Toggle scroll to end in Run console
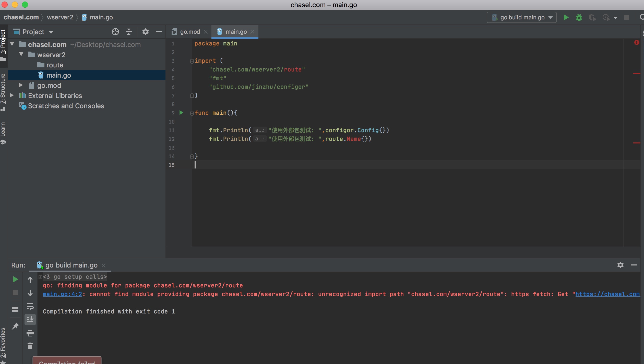 [x=30, y=319]
